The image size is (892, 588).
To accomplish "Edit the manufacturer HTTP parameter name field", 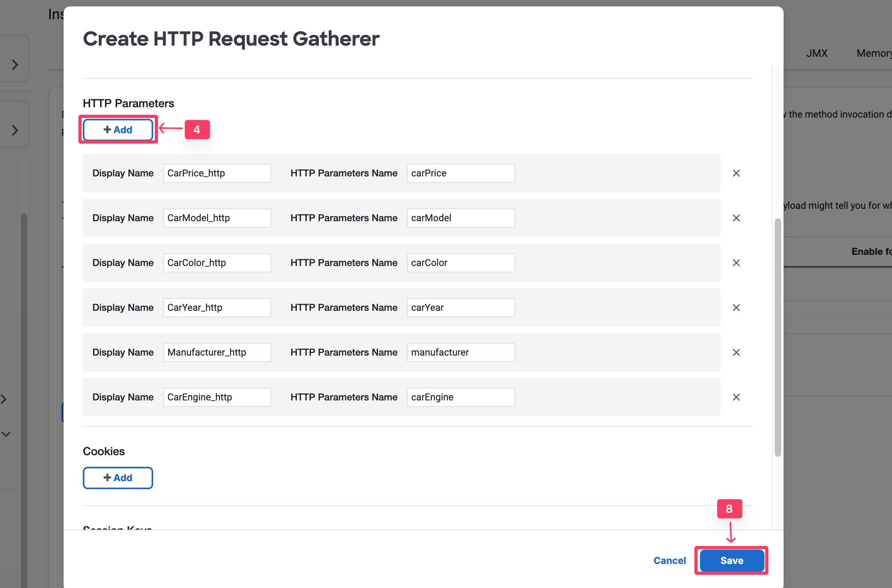I will [x=461, y=352].
